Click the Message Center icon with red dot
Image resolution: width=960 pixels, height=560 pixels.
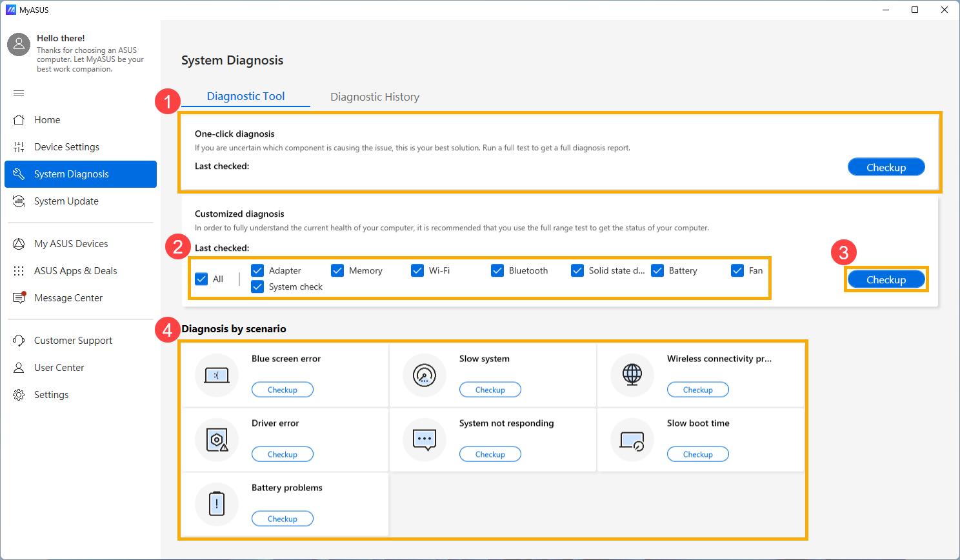[x=19, y=298]
